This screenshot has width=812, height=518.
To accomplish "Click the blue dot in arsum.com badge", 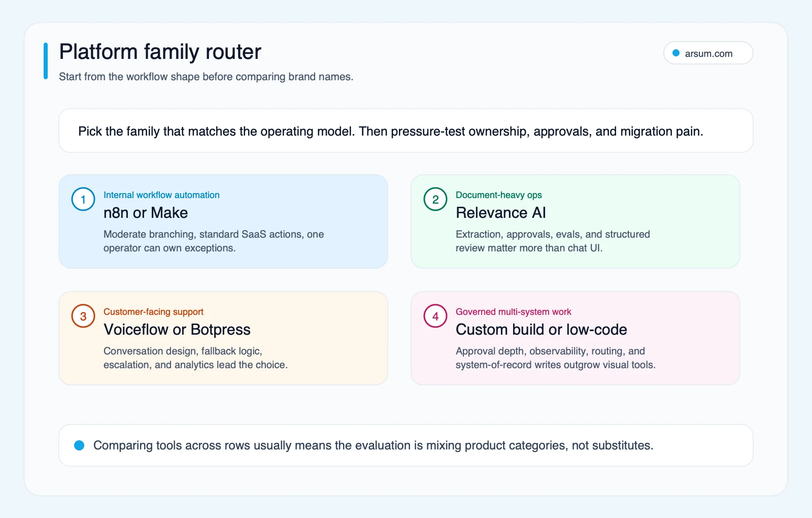I will coord(676,53).
